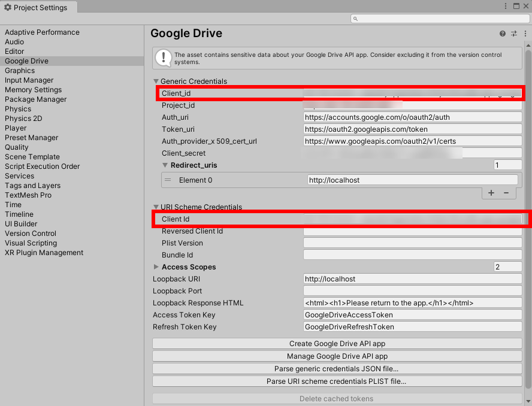Collapse the URI Scheme Credentials section
532x406 pixels.
pos(156,207)
